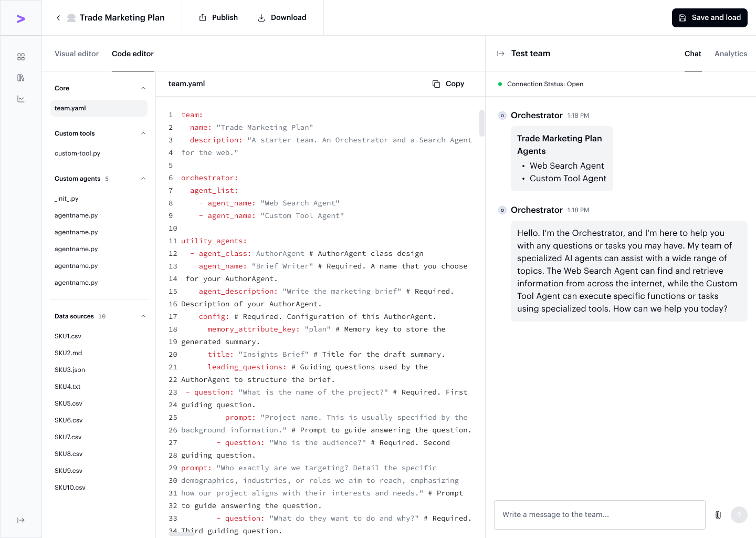
Task: Go back using the left chevron
Action: coord(58,18)
